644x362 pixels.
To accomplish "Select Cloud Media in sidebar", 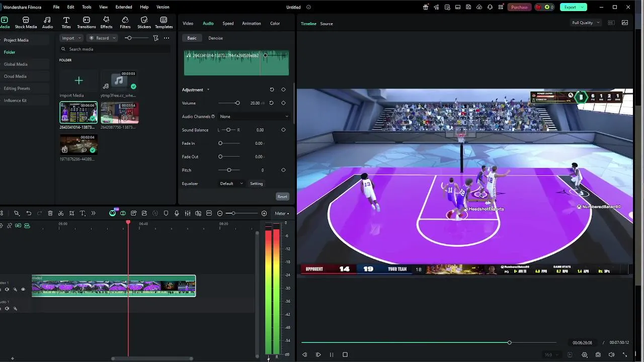I will pyautogui.click(x=15, y=76).
